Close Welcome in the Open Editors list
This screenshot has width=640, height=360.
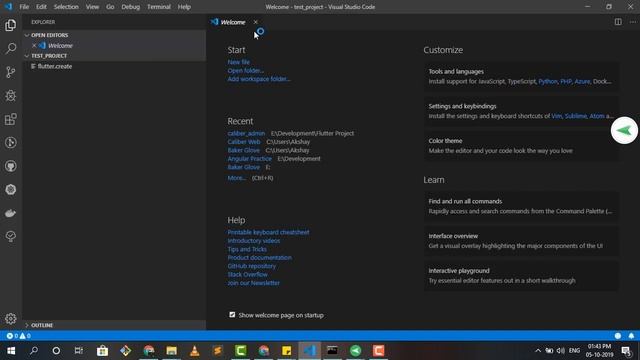(34, 45)
